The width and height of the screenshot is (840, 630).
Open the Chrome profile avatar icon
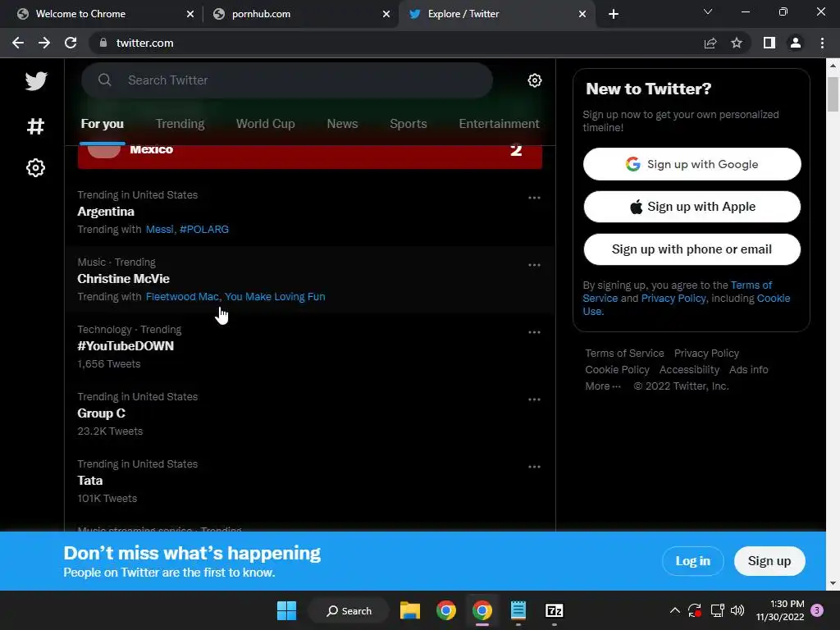pos(796,43)
